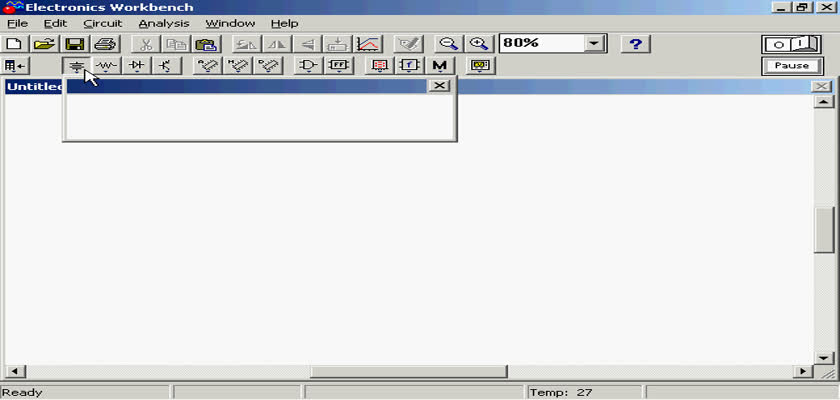Viewport: 840px width, 400px height.
Task: Zoom in with the magnifier plus
Action: (x=478, y=43)
